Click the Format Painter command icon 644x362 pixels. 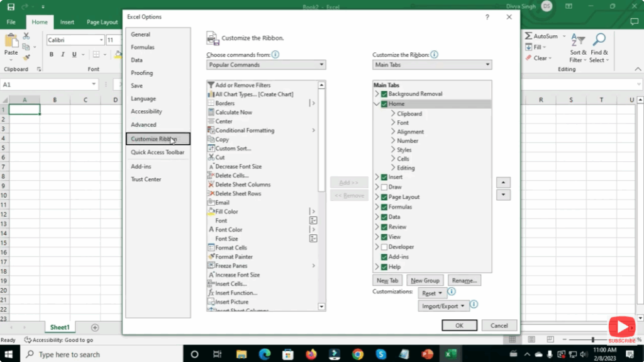[x=211, y=257]
